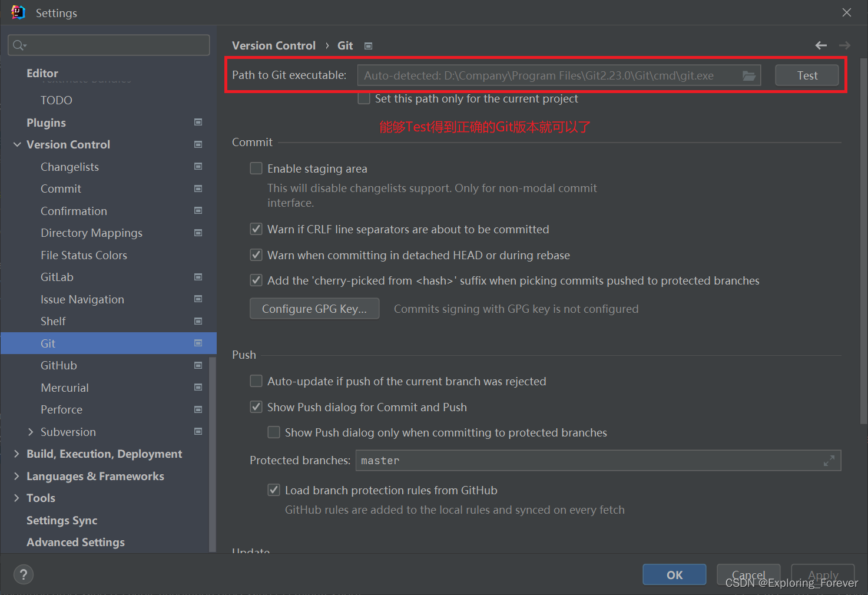Click the project-level icon beside Git breadcrumb

[x=368, y=46]
